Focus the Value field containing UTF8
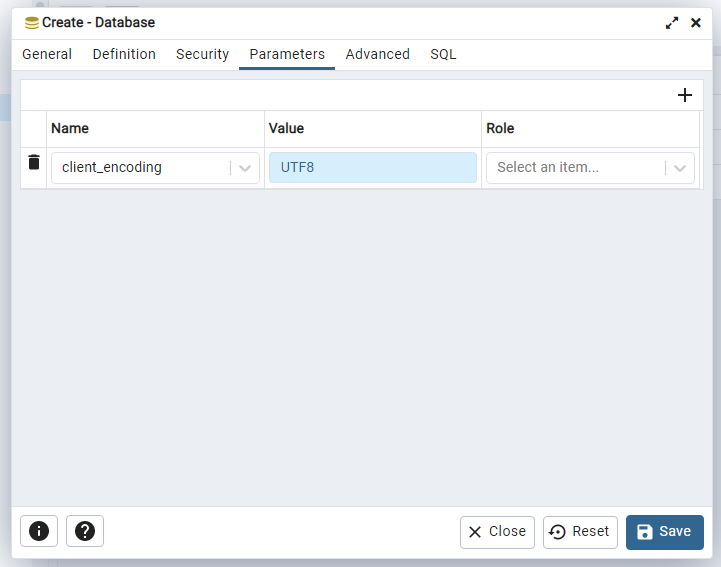 click(372, 168)
